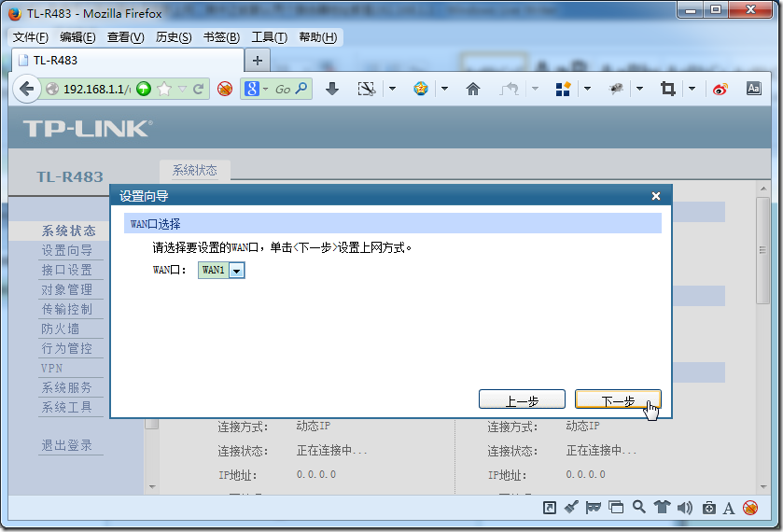This screenshot has height=532, width=783.
Task: Click the brush status bar icon
Action: [571, 508]
